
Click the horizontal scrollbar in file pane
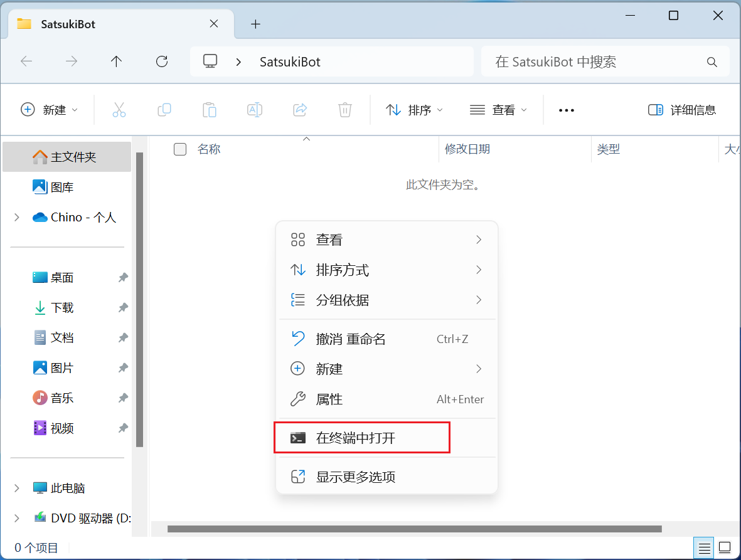click(x=415, y=529)
